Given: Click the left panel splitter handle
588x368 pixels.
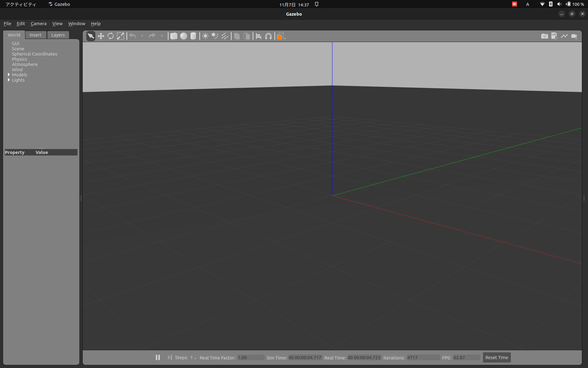Looking at the screenshot, I should (x=81, y=198).
